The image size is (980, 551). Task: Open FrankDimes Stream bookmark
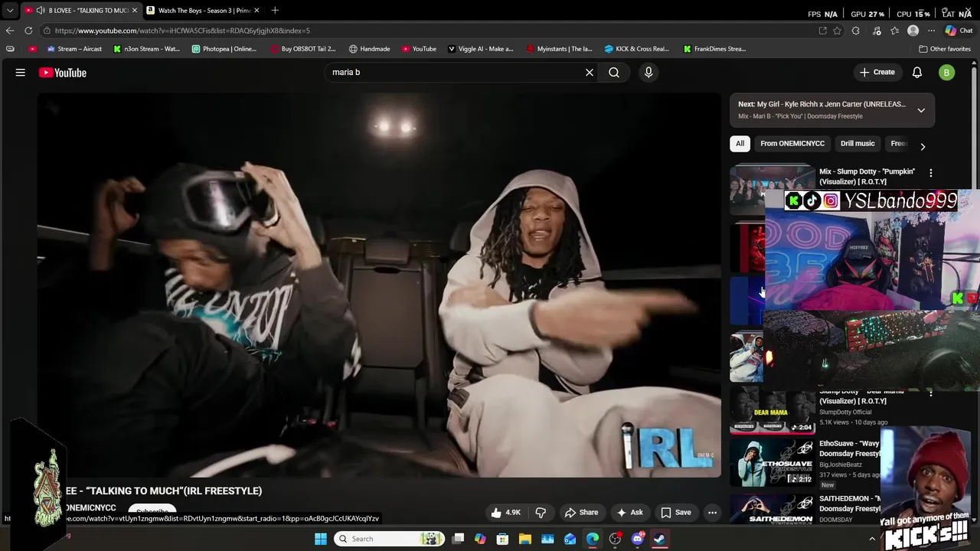click(x=714, y=49)
